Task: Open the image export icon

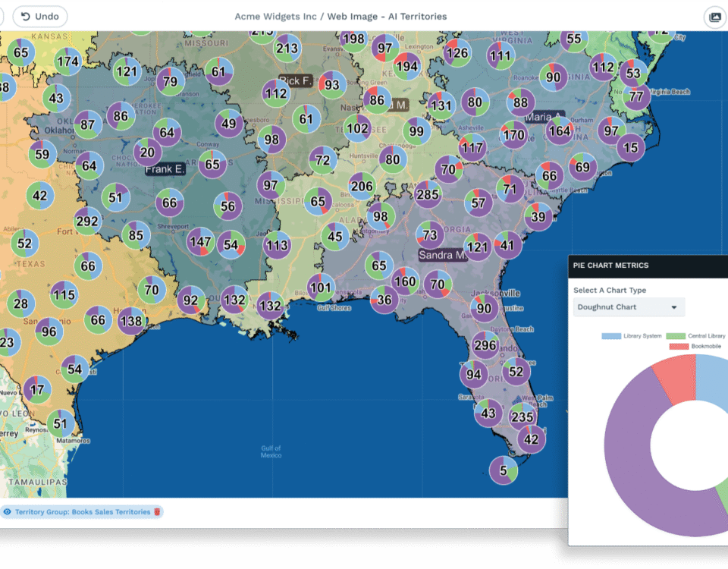Action: point(714,17)
